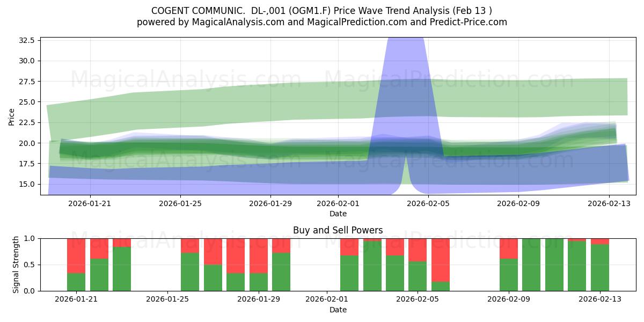
Task: Click the 'Price' y-axis label
Action: [x=12, y=116]
